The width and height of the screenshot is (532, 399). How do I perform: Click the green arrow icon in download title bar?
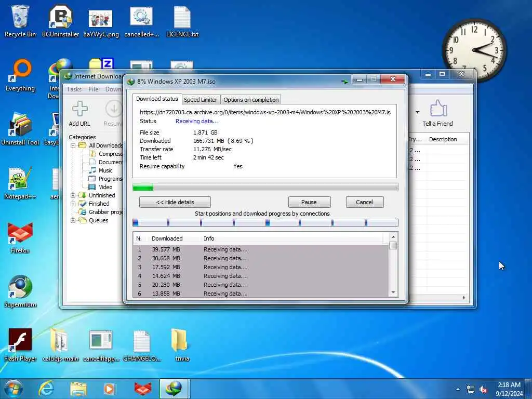pyautogui.click(x=344, y=82)
